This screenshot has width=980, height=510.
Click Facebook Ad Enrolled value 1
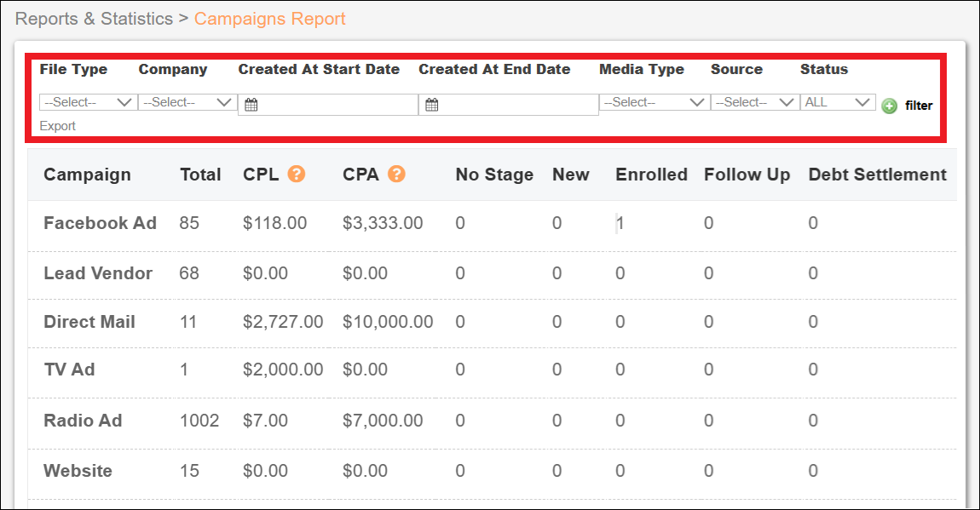click(620, 223)
